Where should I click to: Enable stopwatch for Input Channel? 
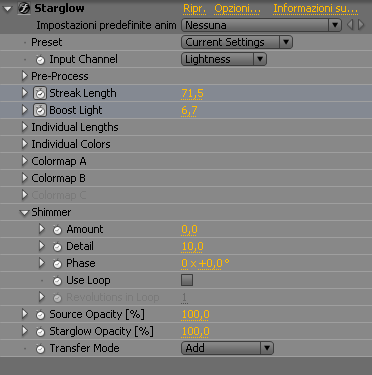[x=40, y=60]
